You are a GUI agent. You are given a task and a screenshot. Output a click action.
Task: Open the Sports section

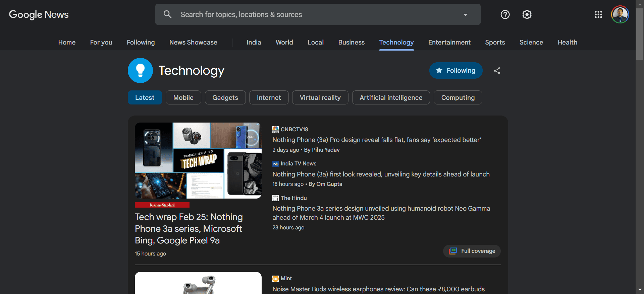click(495, 42)
